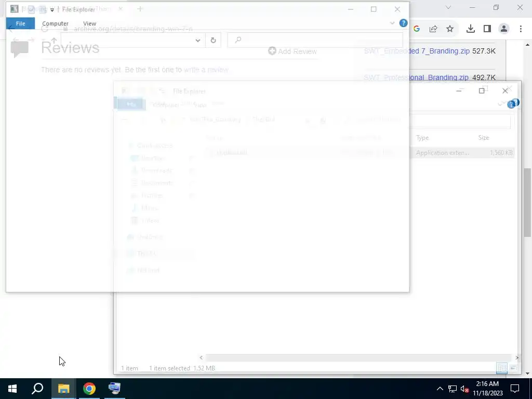This screenshot has height=399, width=532.
Task: Open the notification center icon
Action: (x=515, y=389)
